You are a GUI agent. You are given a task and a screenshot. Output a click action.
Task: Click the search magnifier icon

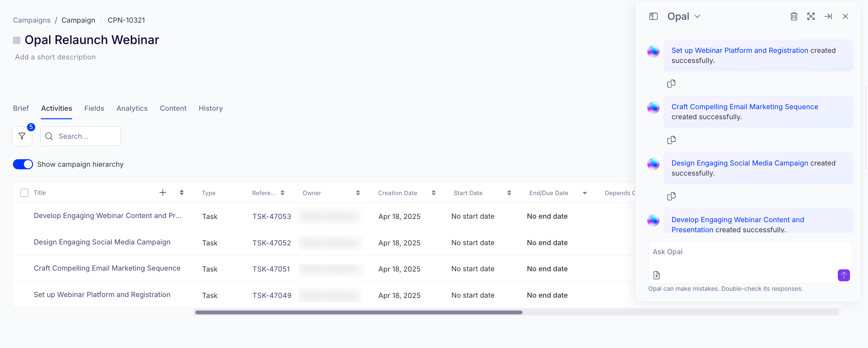pos(49,136)
